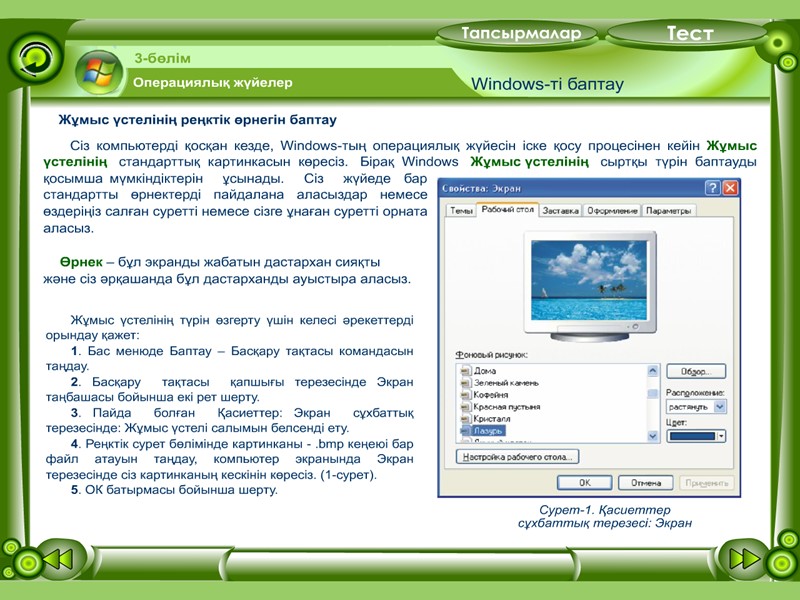Switch to the Заставка tab
The height and width of the screenshot is (600, 800).
(560, 211)
